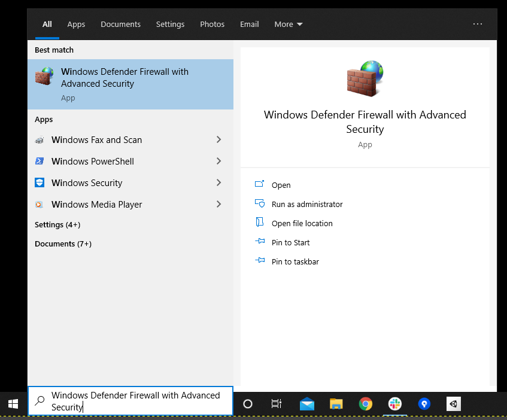Viewport: 507px width, 420px height.
Task: Show the Settings (4+) results group
Action: pos(57,224)
